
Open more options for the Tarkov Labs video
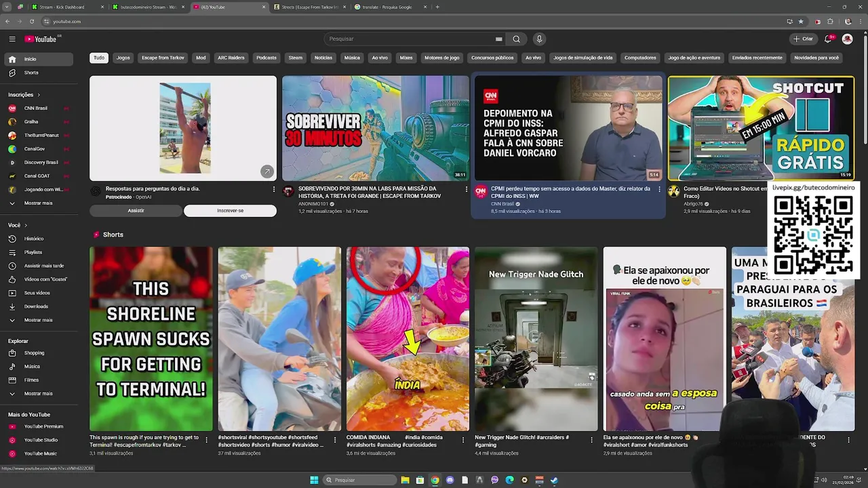click(x=467, y=189)
